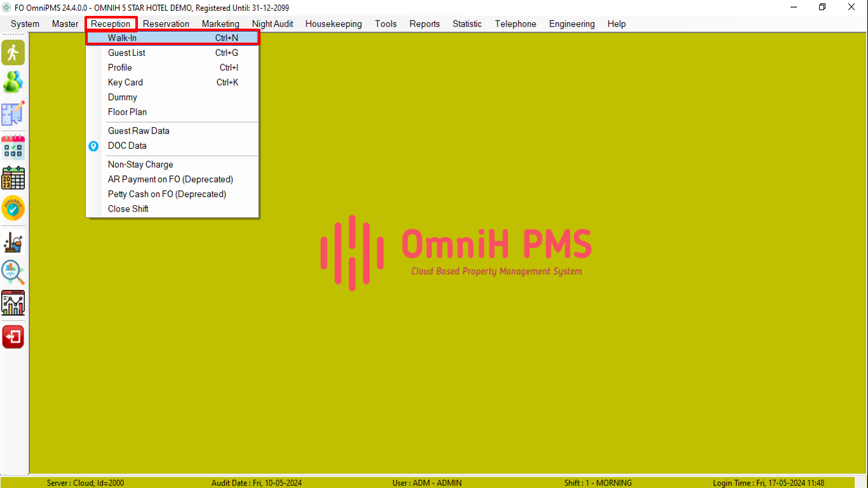Close the OmniPMS window
This screenshot has width=868, height=488.
pyautogui.click(x=851, y=7)
